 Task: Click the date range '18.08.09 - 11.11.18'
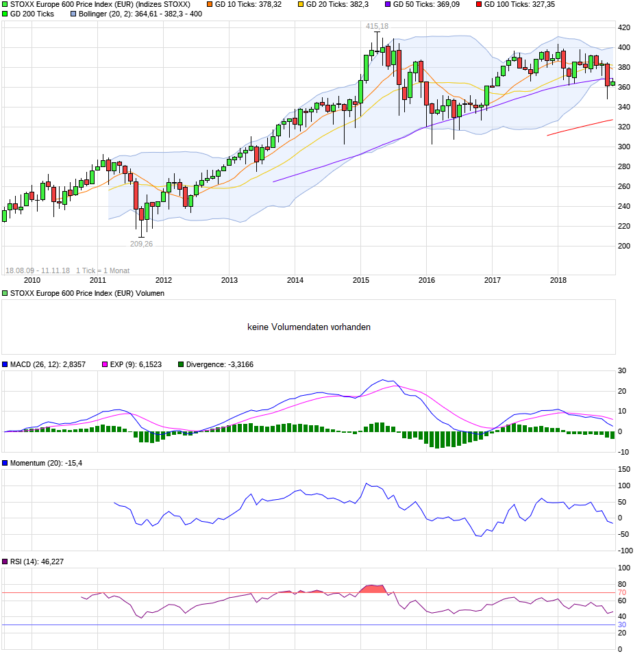(x=38, y=270)
